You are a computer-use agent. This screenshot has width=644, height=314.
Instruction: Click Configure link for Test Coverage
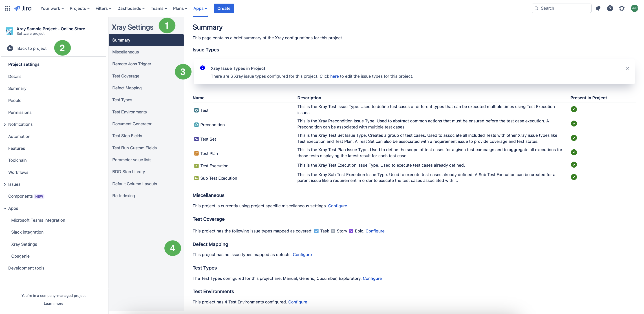click(375, 231)
